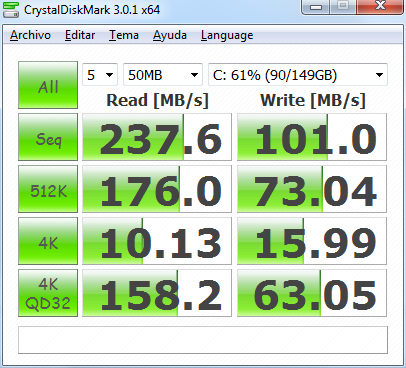Minimize the CrystalDiskMark window
Screen dimensions: 406x368
(x=316, y=7)
